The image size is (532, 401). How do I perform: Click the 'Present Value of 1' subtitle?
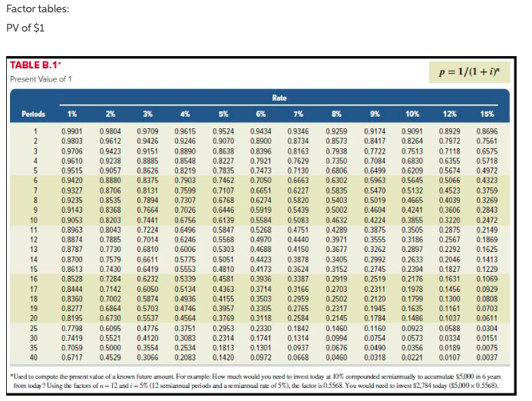(41, 79)
